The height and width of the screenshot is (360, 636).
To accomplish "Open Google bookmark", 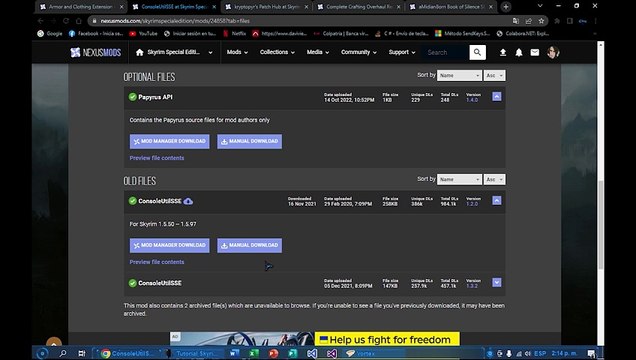I will pyautogui.click(x=49, y=34).
